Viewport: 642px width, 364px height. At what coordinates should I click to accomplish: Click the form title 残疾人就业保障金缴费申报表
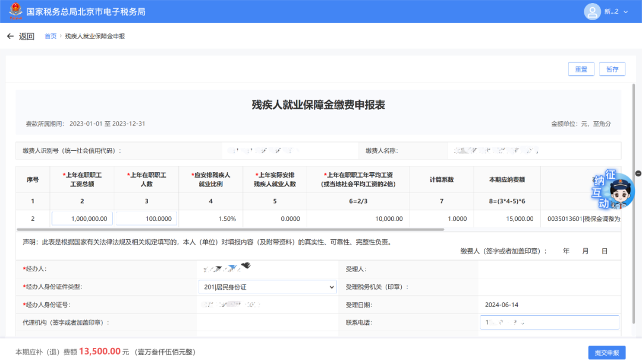[319, 105]
